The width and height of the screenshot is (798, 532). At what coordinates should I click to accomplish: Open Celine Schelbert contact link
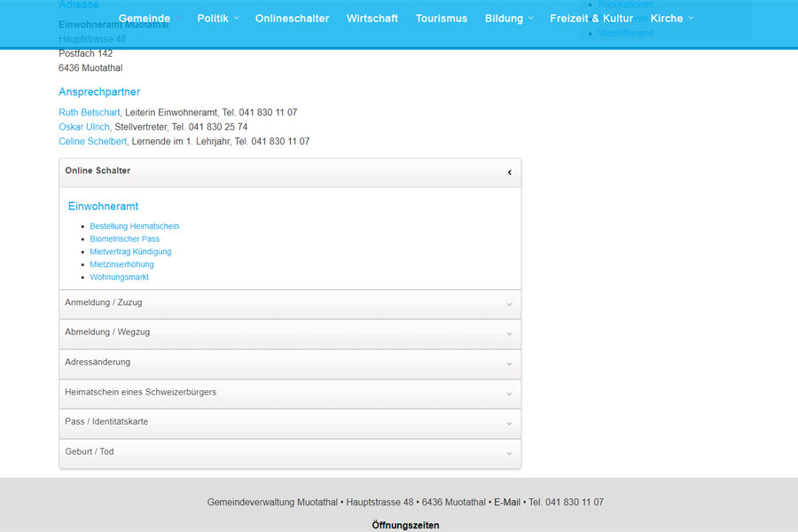(x=92, y=142)
